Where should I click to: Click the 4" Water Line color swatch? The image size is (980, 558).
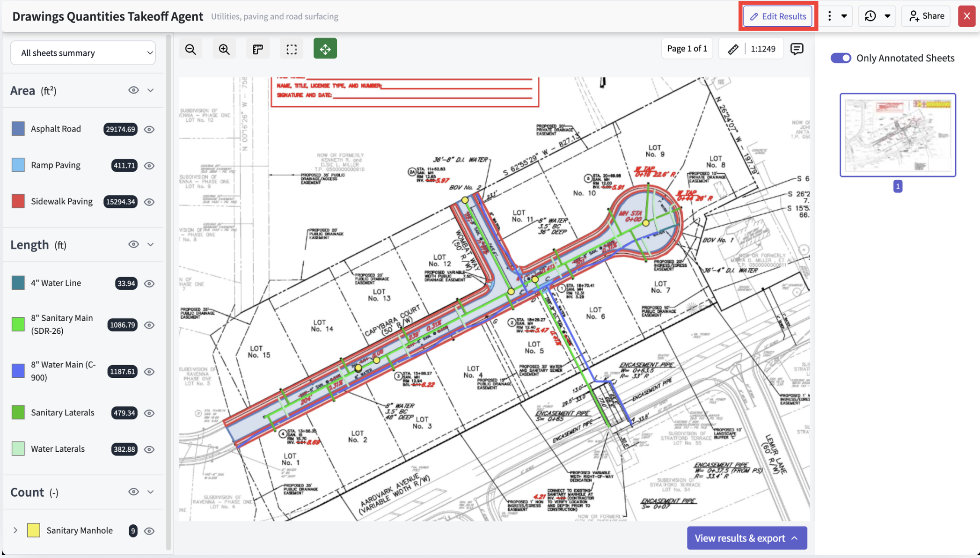18,283
